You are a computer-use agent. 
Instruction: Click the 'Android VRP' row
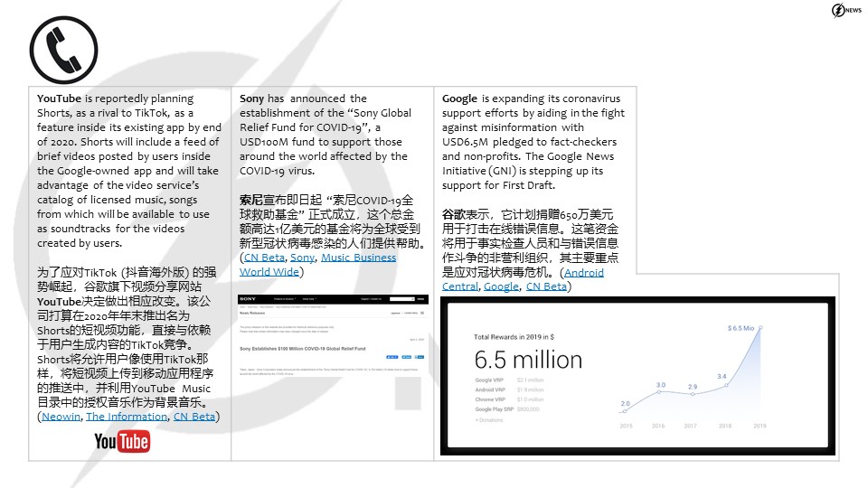click(509, 389)
